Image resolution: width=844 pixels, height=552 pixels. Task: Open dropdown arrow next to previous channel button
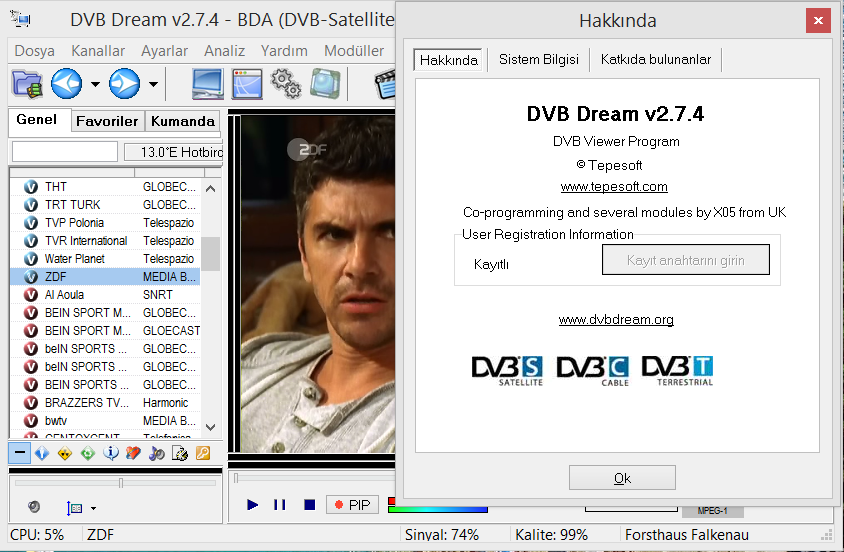(95, 84)
